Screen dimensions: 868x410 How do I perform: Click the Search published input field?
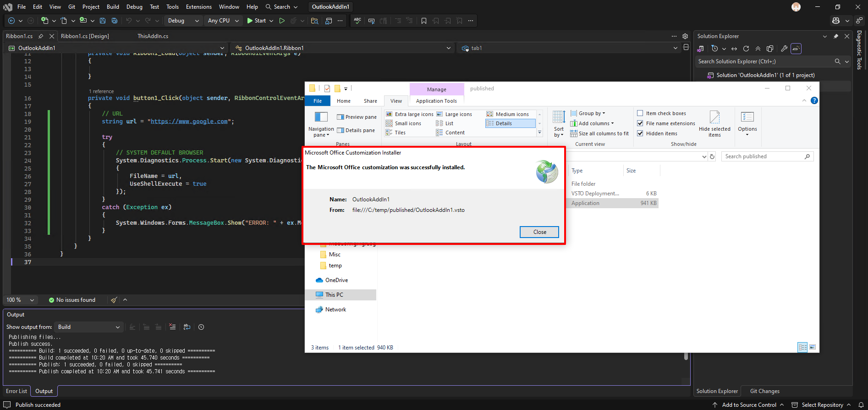coord(767,156)
